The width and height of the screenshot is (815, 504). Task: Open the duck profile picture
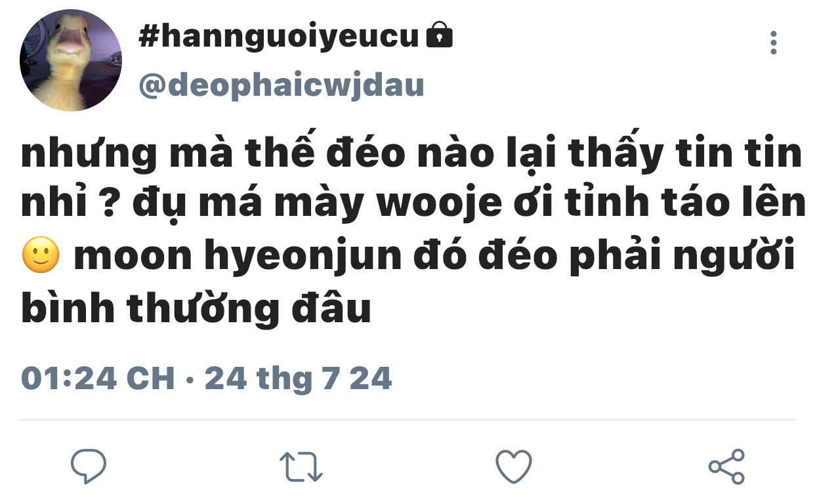click(x=71, y=60)
